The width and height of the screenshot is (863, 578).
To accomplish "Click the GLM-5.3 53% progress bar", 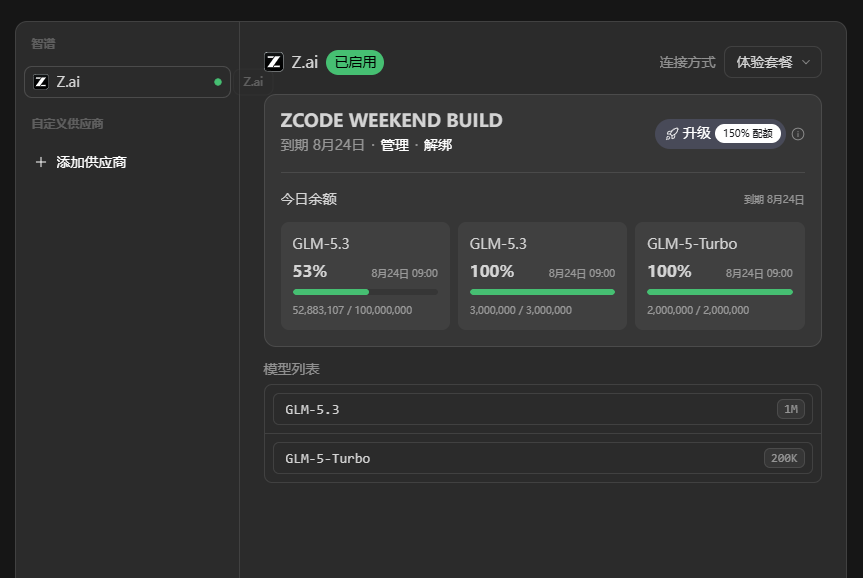I will click(x=365, y=292).
